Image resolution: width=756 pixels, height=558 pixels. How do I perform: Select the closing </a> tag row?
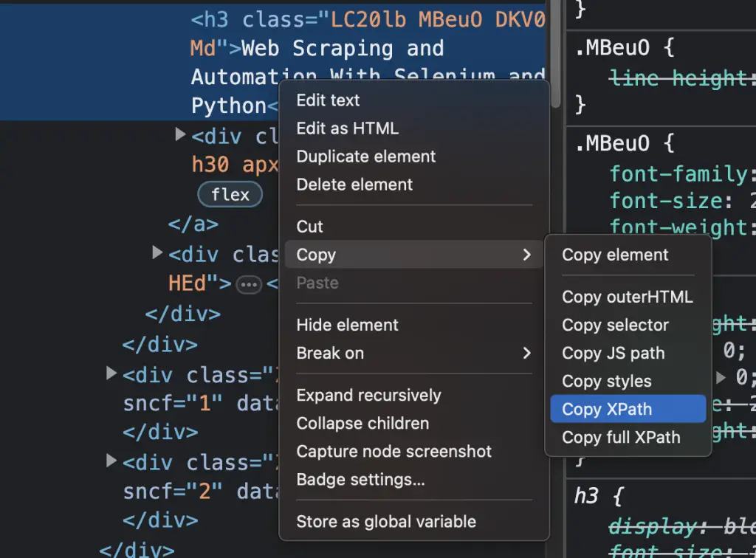(x=193, y=224)
